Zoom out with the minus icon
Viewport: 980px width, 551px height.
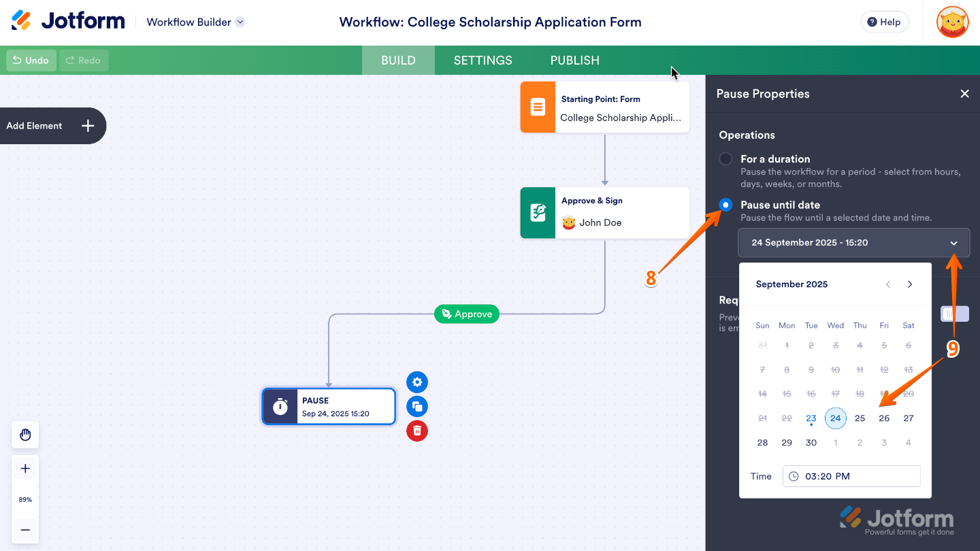pyautogui.click(x=25, y=529)
